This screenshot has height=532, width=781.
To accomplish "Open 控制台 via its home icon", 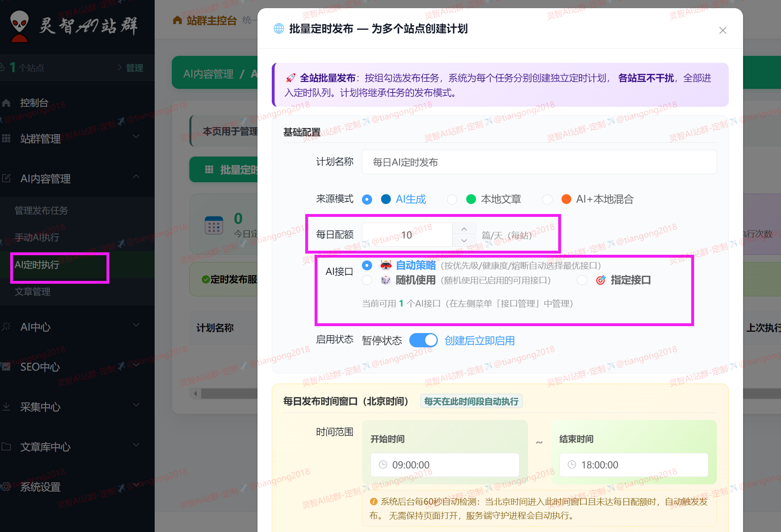I will (7, 103).
